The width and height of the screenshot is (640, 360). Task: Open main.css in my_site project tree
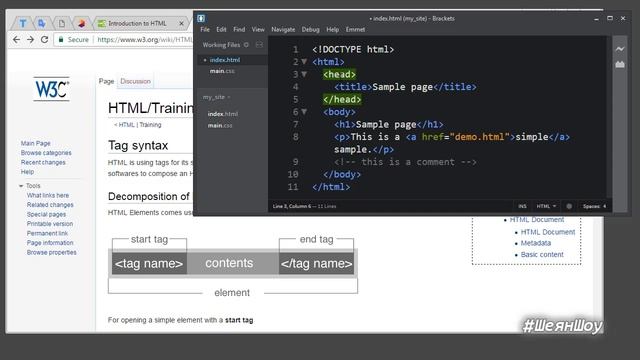[x=220, y=125]
